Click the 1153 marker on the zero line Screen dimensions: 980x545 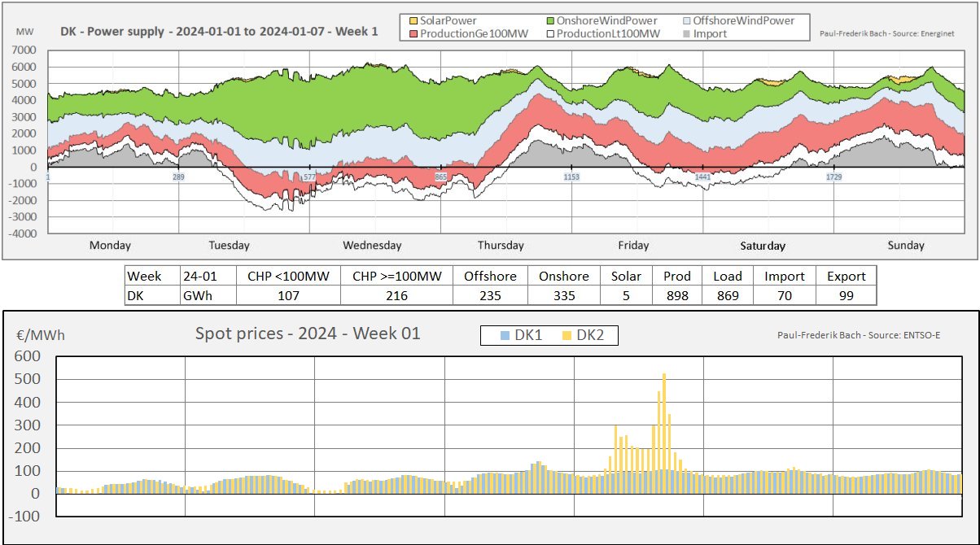click(571, 177)
